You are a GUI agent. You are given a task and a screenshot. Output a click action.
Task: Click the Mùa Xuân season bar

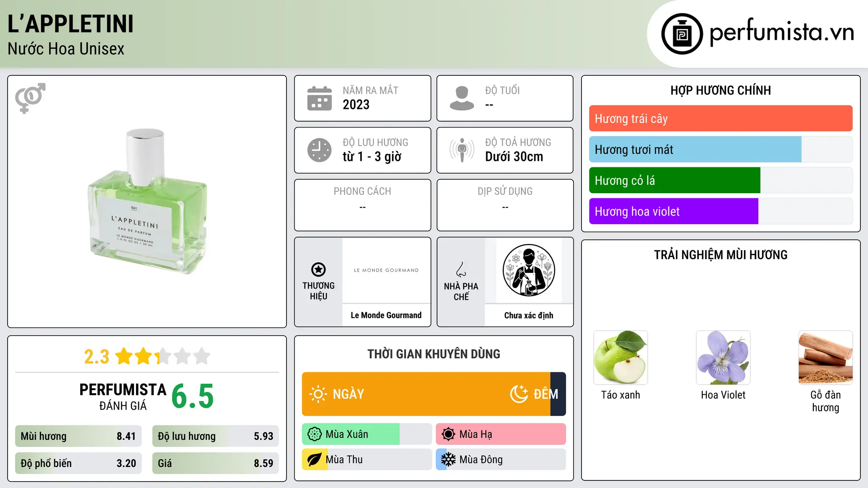coord(367,434)
